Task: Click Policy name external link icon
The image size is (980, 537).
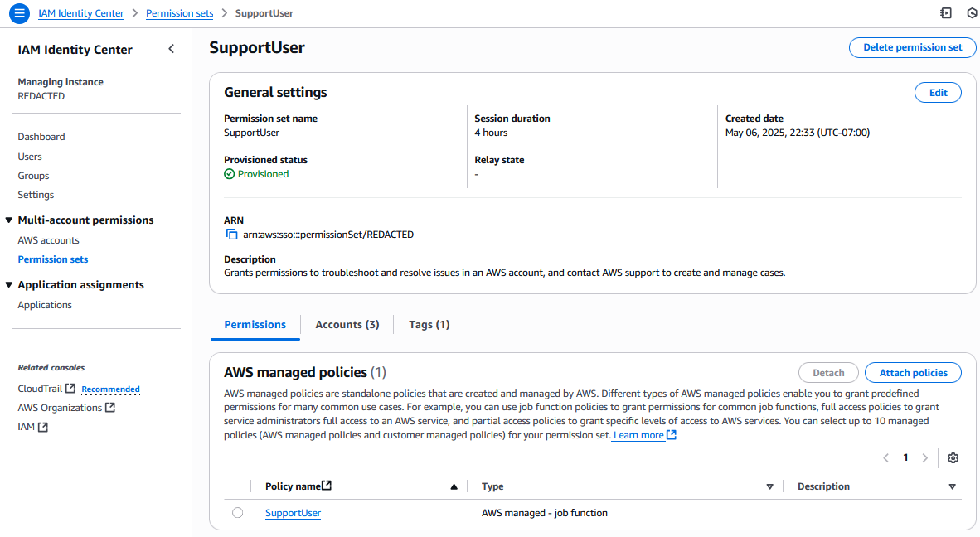Action: tap(326, 485)
